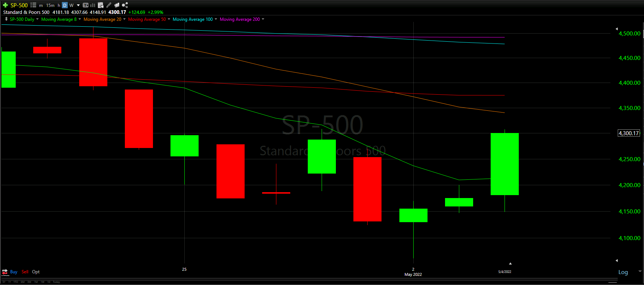Set range to 1D

pyautogui.click(x=49, y=282)
